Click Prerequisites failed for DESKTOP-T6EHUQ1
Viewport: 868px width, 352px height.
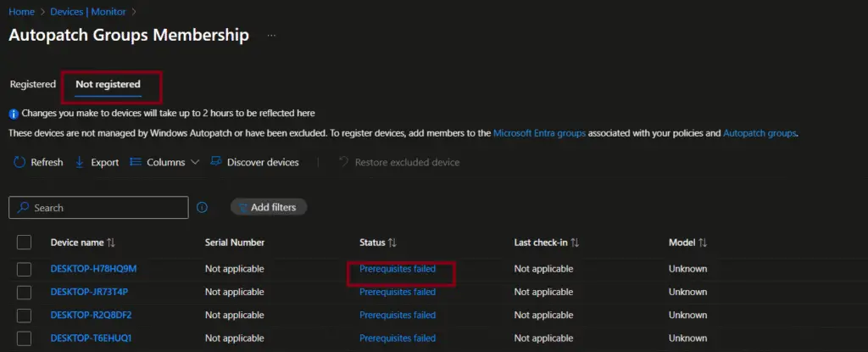click(x=398, y=338)
